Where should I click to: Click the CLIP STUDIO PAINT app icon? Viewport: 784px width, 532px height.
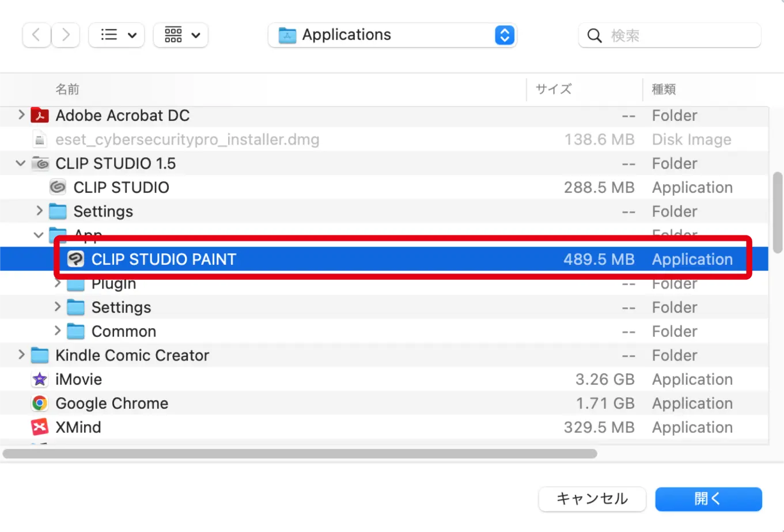pyautogui.click(x=75, y=259)
